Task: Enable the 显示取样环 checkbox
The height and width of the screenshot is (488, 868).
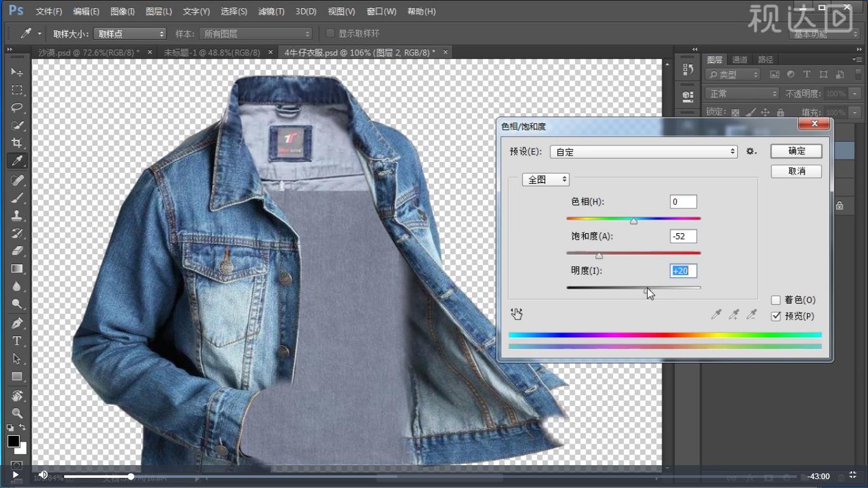Action: click(330, 34)
